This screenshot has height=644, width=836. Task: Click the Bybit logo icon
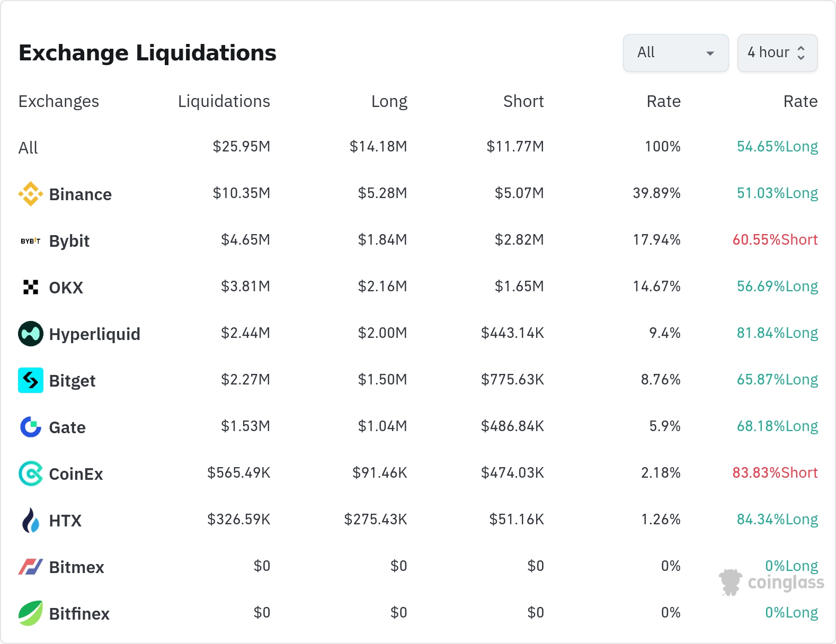[31, 241]
